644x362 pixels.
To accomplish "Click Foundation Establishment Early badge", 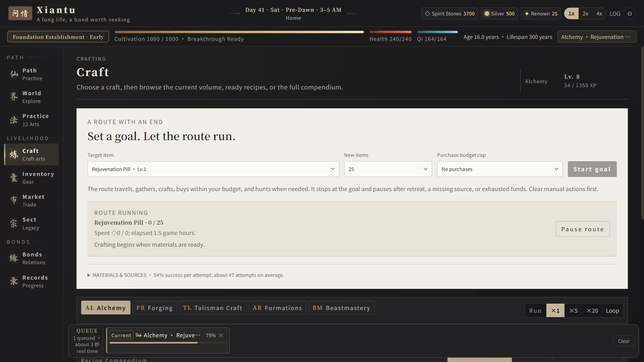I will (x=58, y=37).
